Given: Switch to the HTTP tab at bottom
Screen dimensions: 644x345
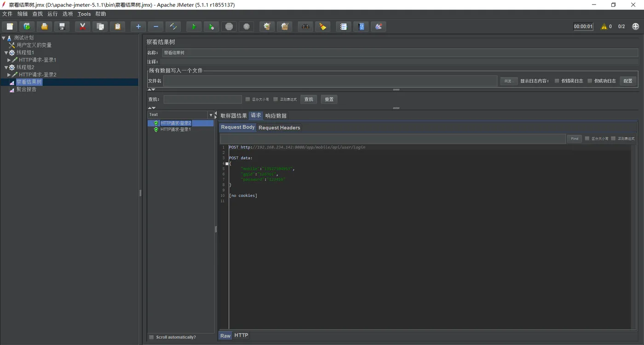Looking at the screenshot, I should pos(241,335).
